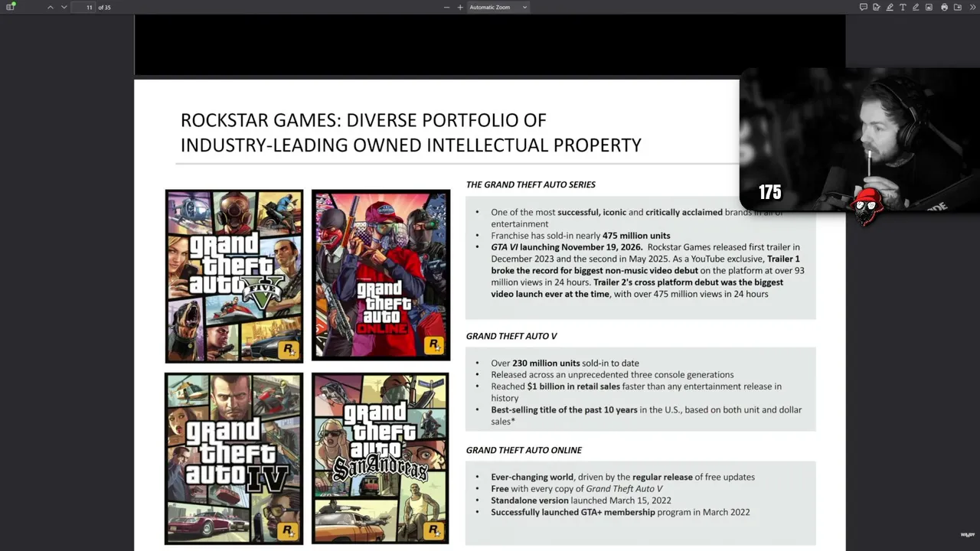Go to the previous page

point(51,7)
